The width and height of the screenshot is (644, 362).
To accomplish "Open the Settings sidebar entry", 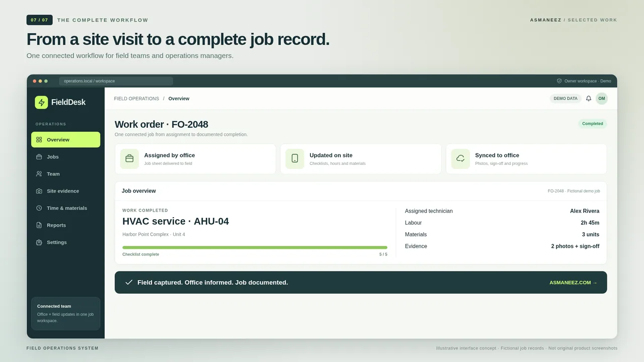I will point(65,242).
